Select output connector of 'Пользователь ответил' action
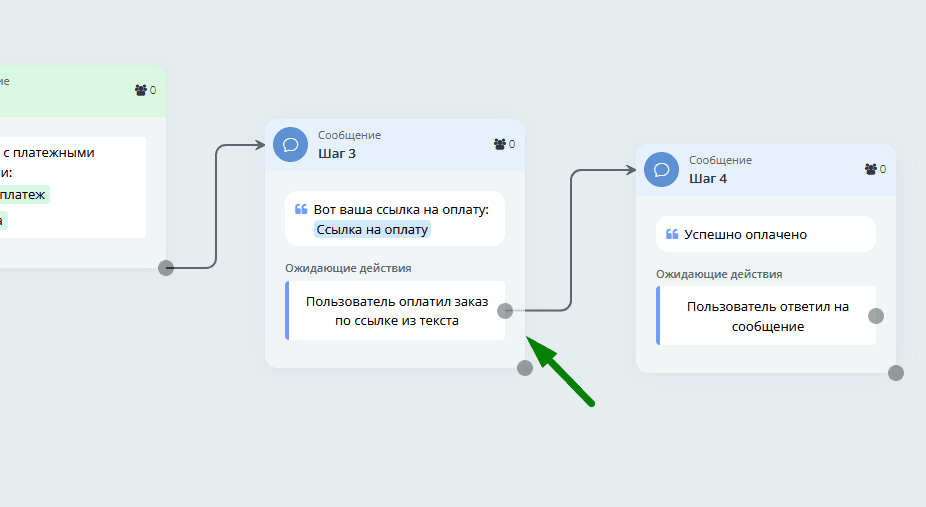 point(876,316)
